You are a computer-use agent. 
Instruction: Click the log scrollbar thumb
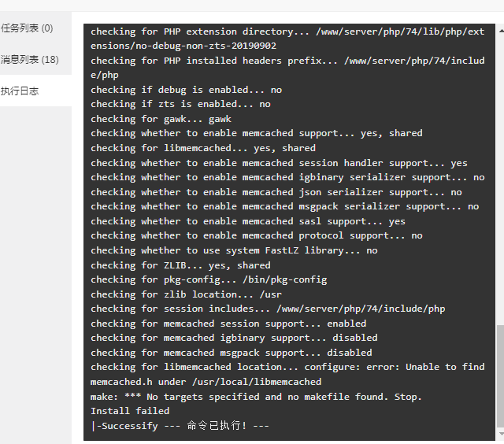pyautogui.click(x=501, y=376)
